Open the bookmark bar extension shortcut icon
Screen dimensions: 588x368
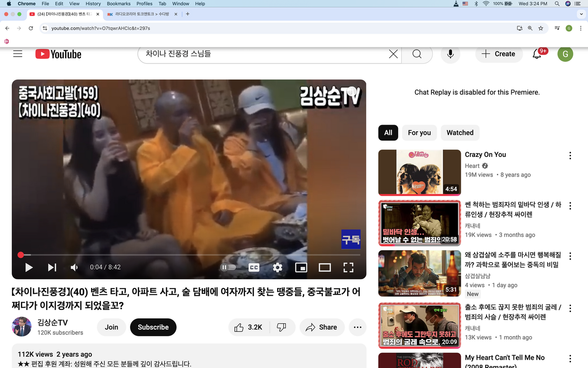click(x=6, y=41)
